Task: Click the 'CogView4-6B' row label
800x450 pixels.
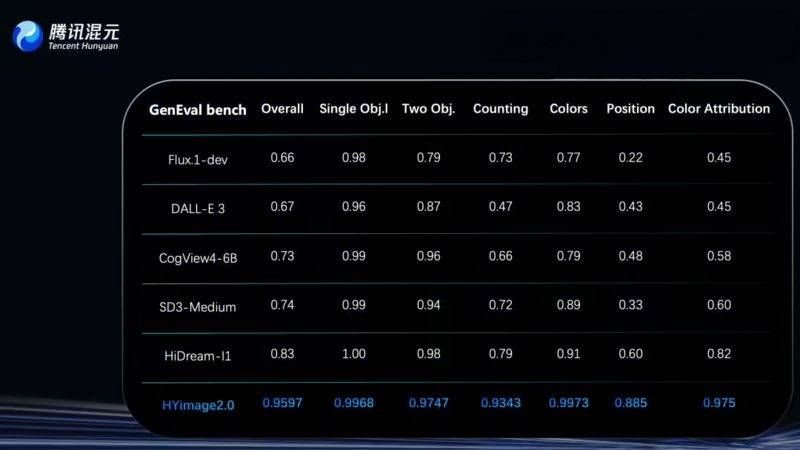Action: click(x=198, y=258)
